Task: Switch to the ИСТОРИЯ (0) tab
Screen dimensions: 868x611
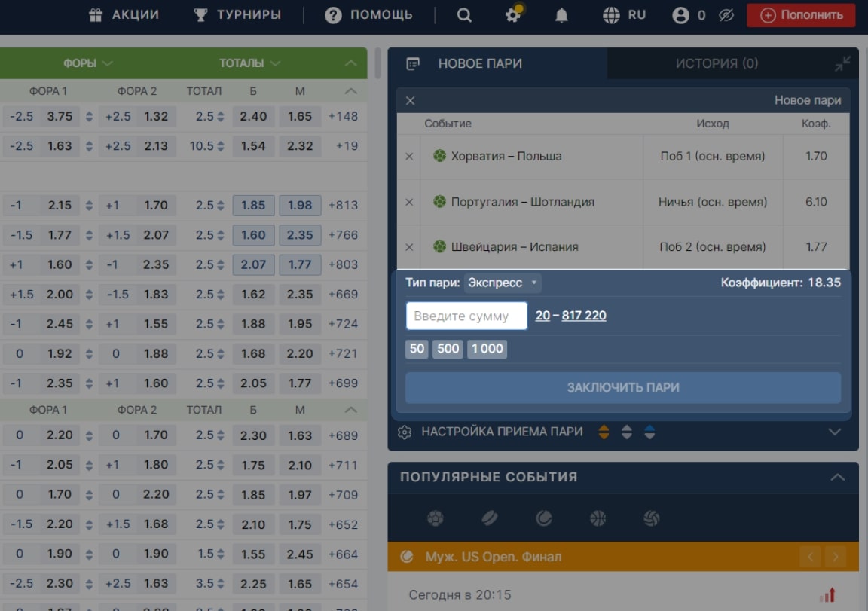Action: 717,63
